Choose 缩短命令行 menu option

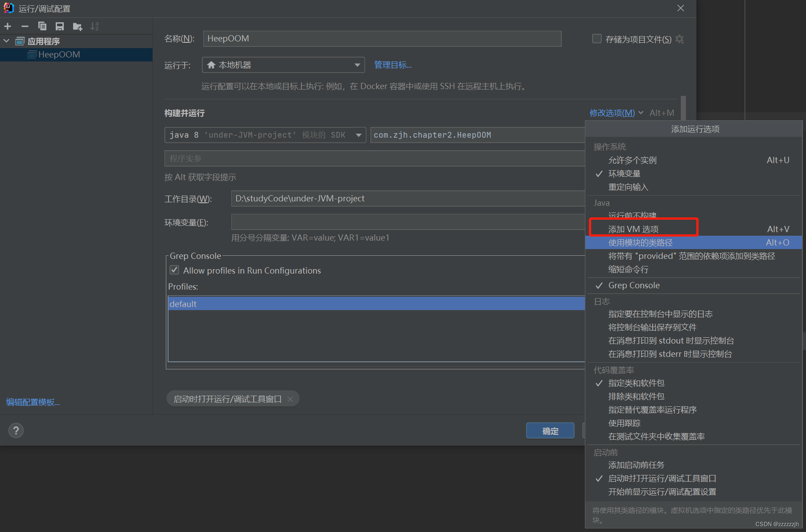point(694,269)
